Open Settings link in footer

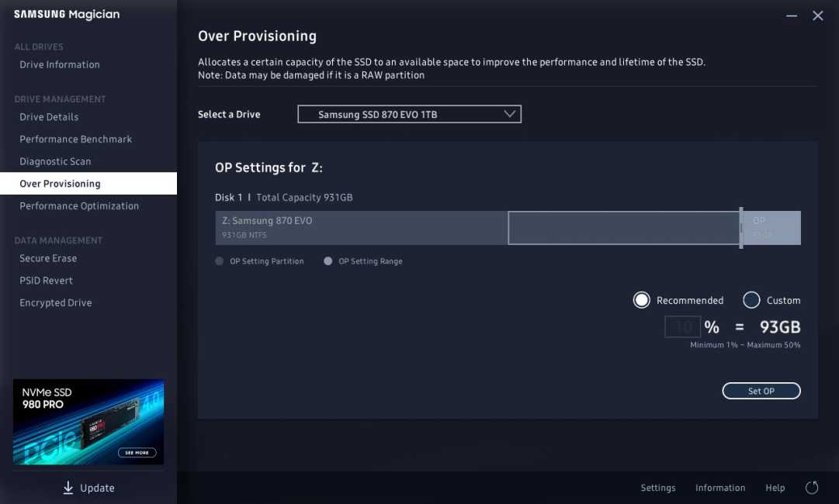[658, 488]
